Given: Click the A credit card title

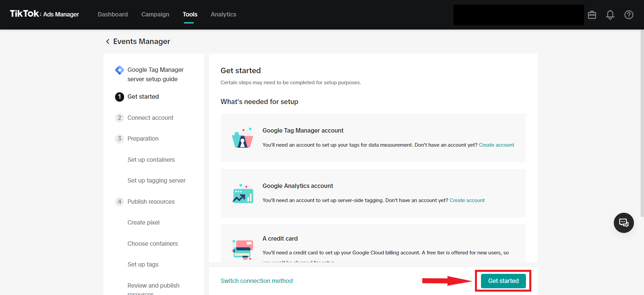Looking at the screenshot, I should tap(280, 239).
